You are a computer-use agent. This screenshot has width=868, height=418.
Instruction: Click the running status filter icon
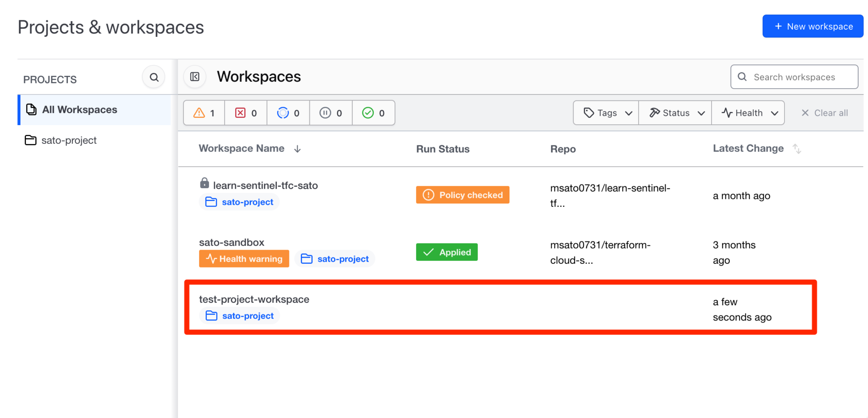click(x=283, y=113)
